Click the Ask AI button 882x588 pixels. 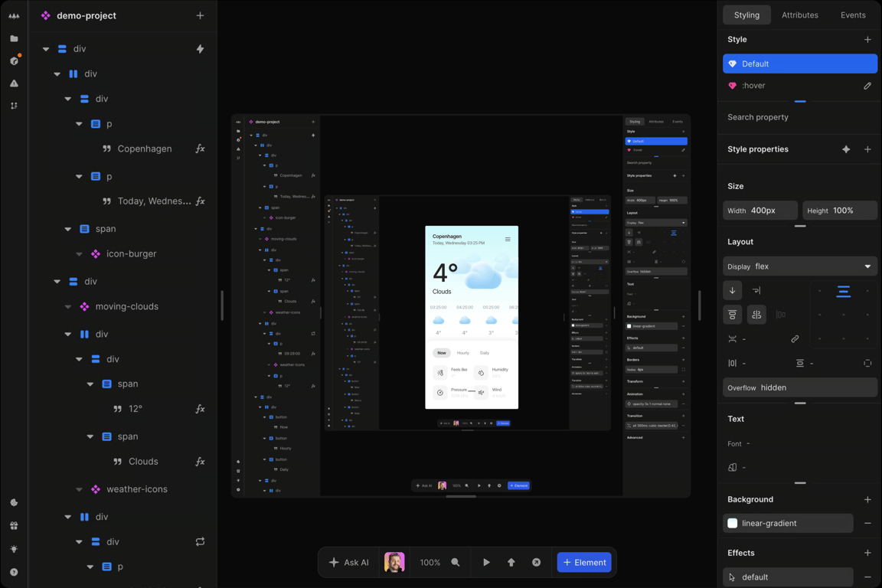click(x=348, y=562)
